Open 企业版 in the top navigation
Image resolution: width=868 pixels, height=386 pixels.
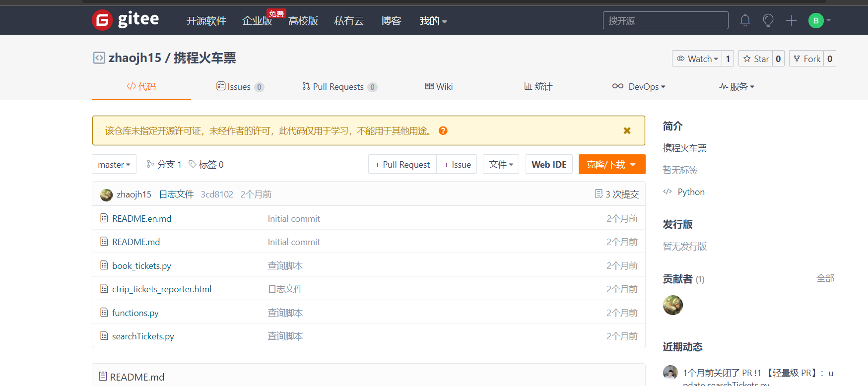click(x=257, y=21)
